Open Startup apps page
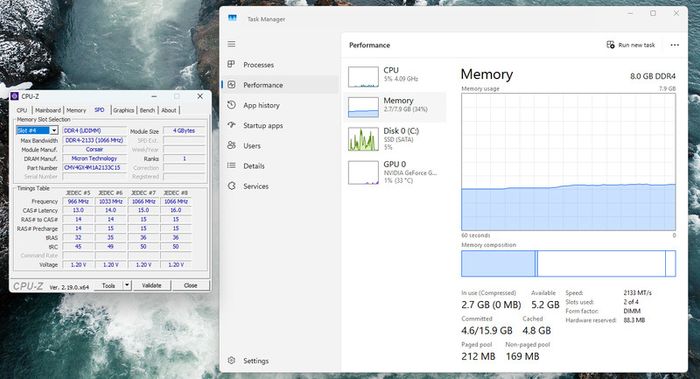Viewport: 700px width, 379px height. pos(263,125)
